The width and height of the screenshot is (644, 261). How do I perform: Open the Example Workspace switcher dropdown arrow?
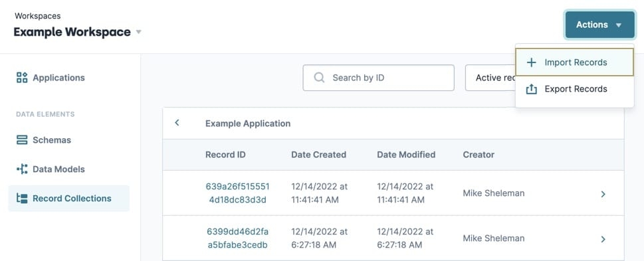139,32
